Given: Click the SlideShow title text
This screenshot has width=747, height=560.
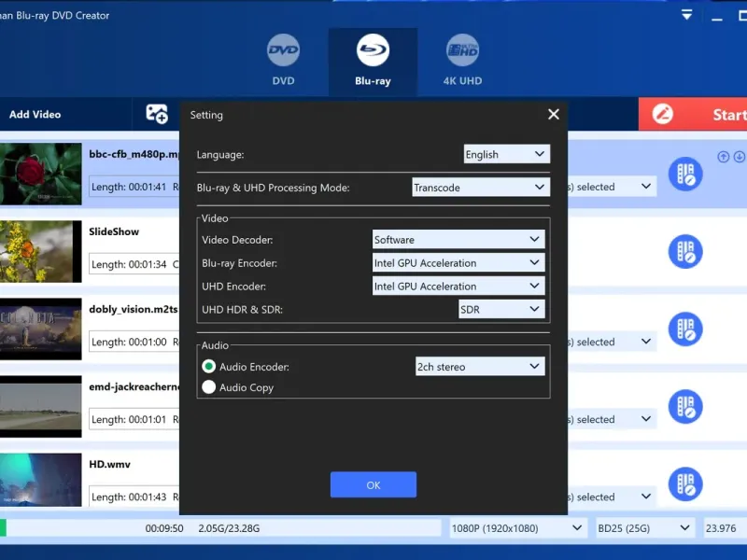Looking at the screenshot, I should click(x=114, y=231).
